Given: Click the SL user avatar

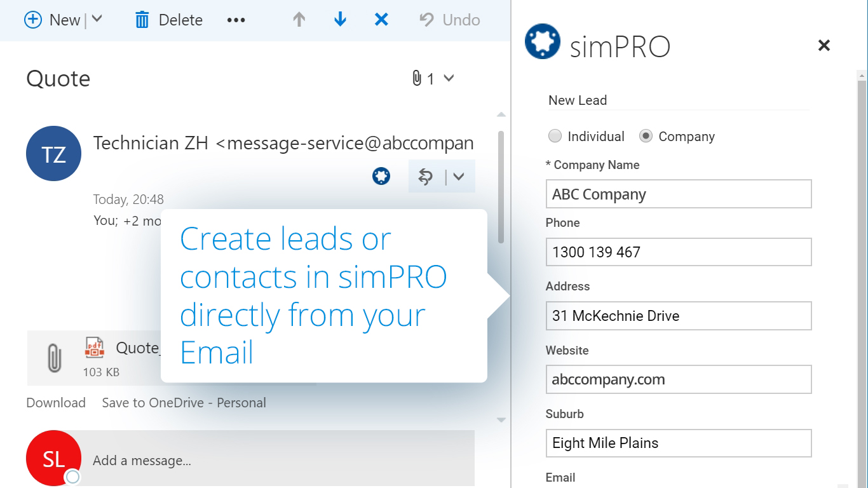Looking at the screenshot, I should coord(53,458).
